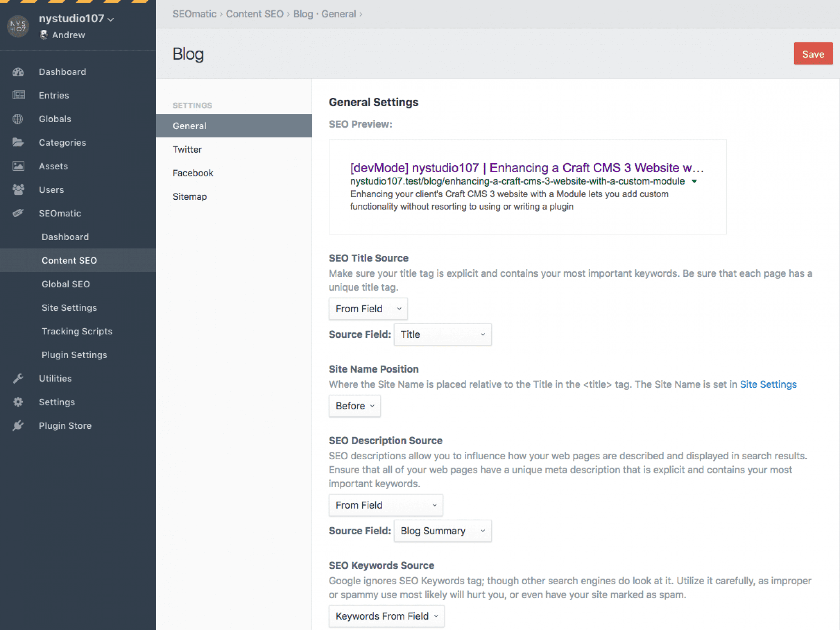Click the top Dashboard label in navigation
Viewport: 840px width, 630px height.
click(63, 72)
